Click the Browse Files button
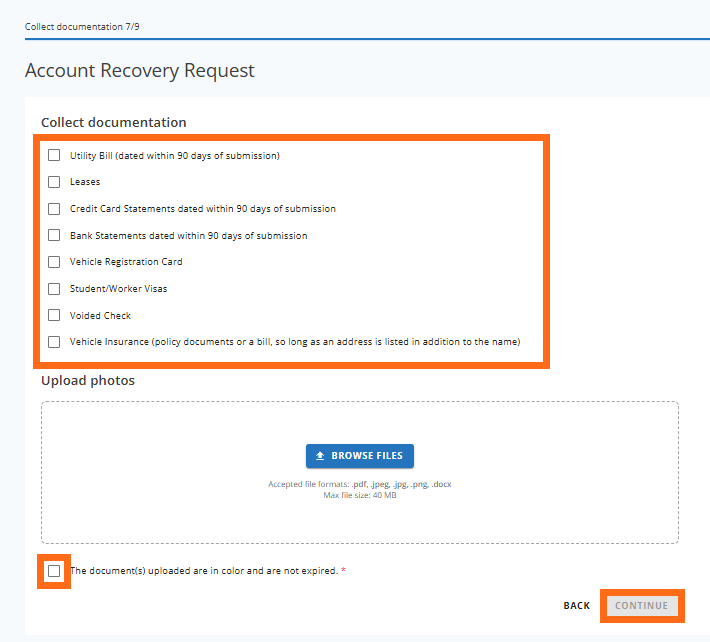 point(360,456)
